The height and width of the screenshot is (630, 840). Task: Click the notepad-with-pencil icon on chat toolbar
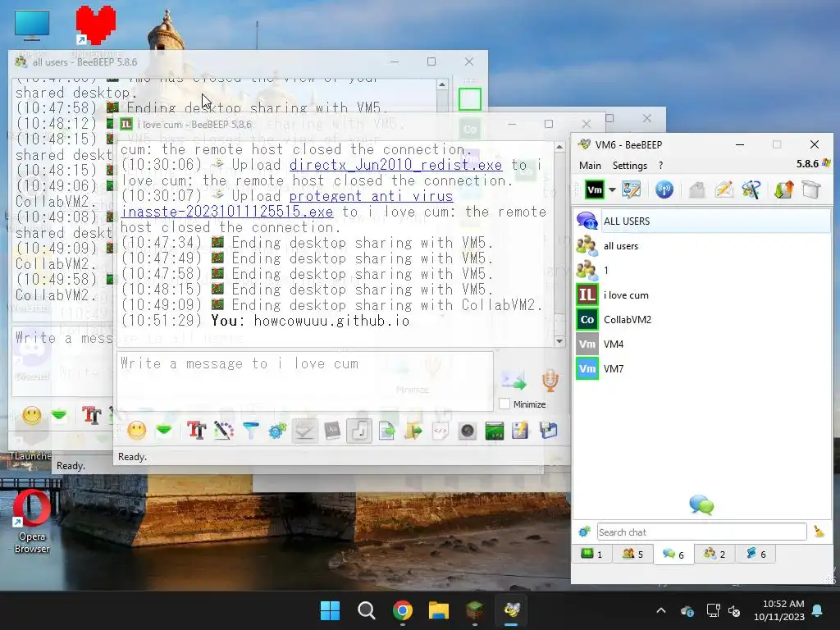520,430
